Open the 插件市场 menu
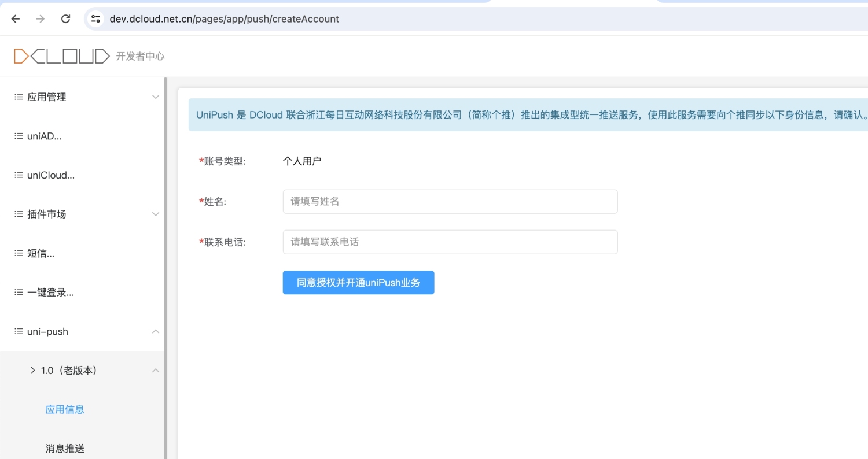The image size is (868, 459). pyautogui.click(x=47, y=214)
